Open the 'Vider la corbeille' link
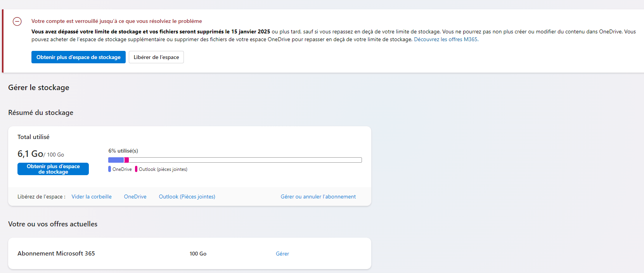 point(92,196)
